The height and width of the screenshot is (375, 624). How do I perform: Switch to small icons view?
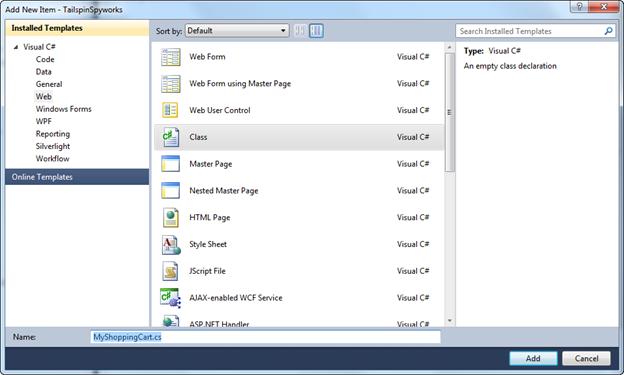300,31
